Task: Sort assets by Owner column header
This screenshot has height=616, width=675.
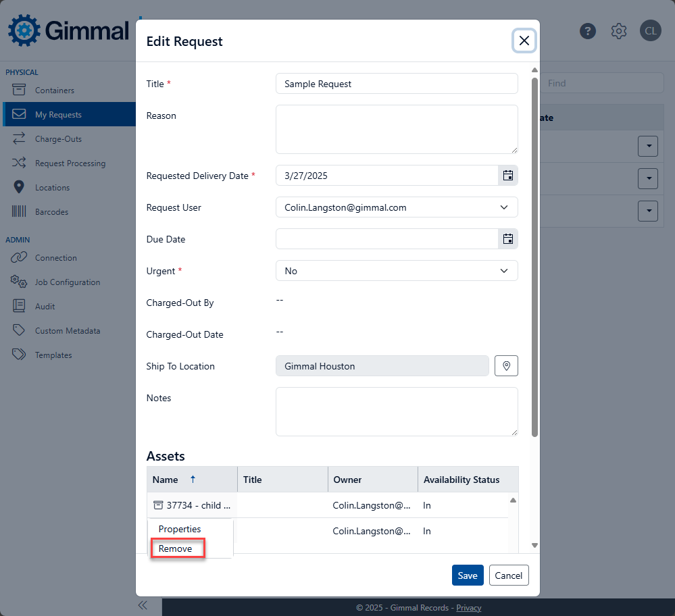Action: (373, 479)
